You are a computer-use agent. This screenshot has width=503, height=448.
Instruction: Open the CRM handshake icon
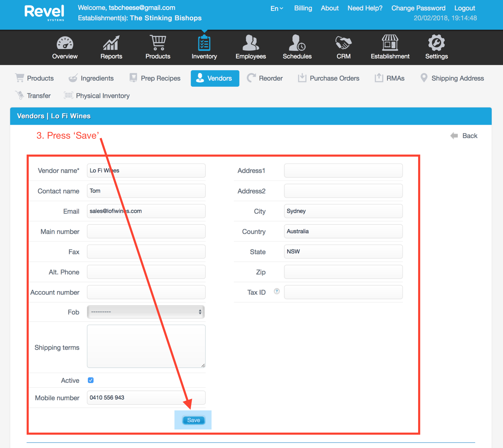click(x=343, y=43)
